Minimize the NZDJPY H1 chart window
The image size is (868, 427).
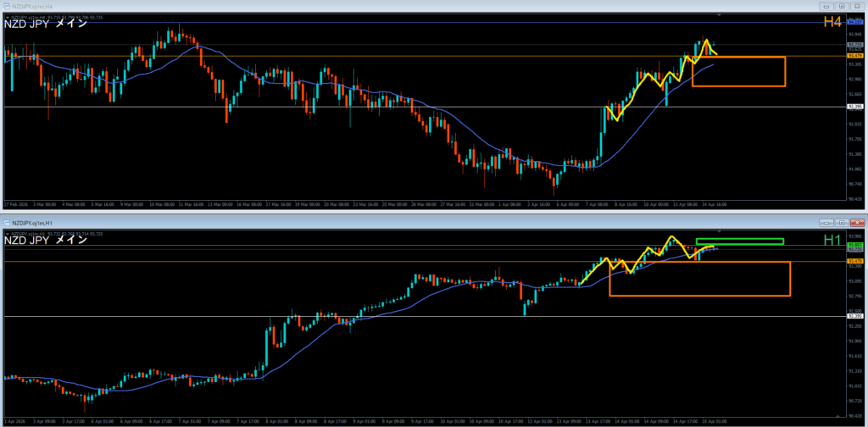[x=826, y=221]
